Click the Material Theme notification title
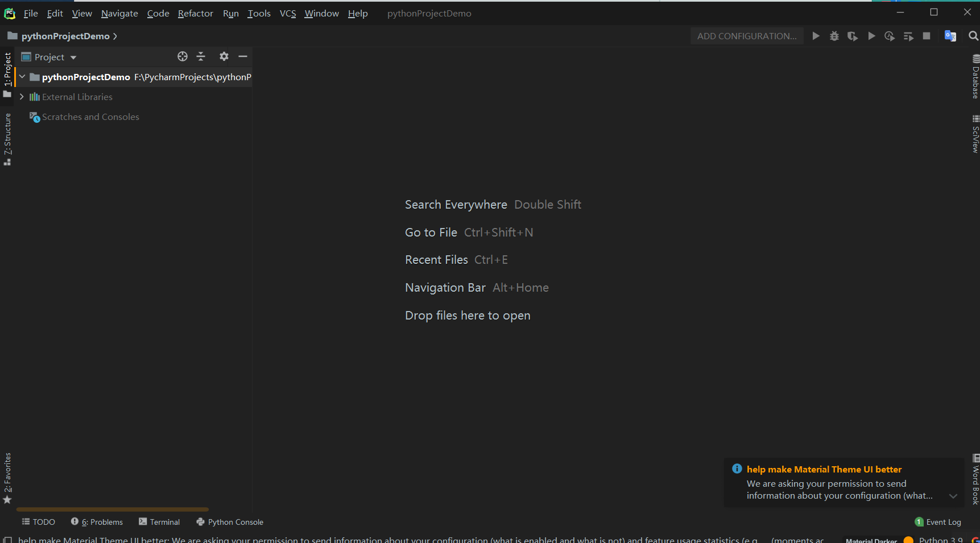This screenshot has width=980, height=543. 824,470
